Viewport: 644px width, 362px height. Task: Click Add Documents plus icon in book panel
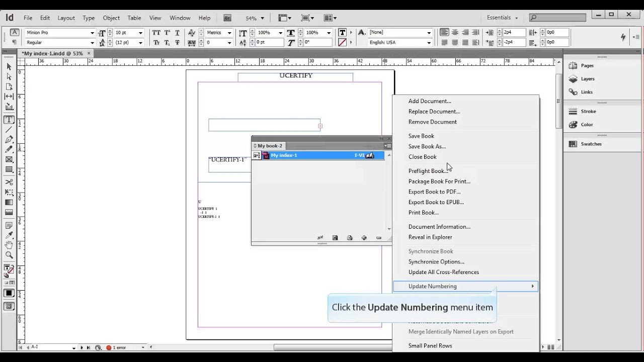click(364, 238)
